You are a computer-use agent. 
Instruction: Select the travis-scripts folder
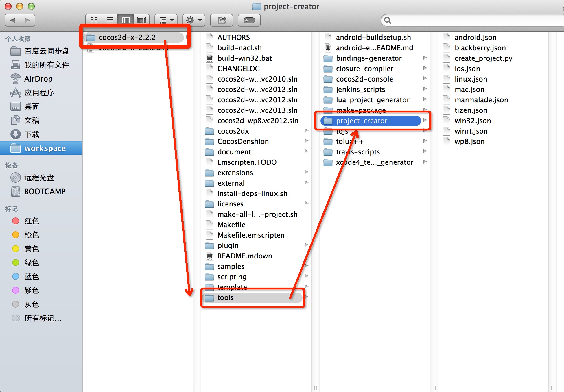coord(371,152)
